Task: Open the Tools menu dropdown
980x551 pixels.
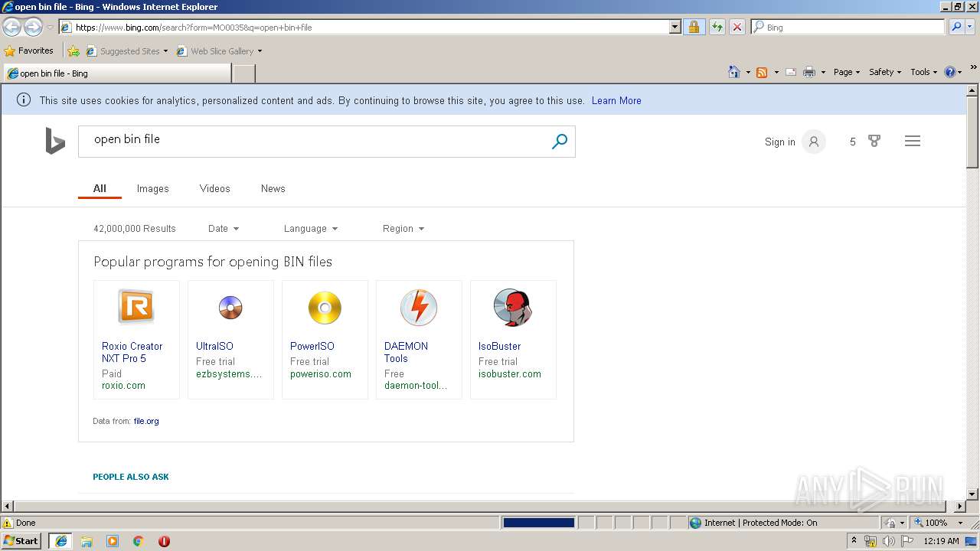Action: coord(924,72)
